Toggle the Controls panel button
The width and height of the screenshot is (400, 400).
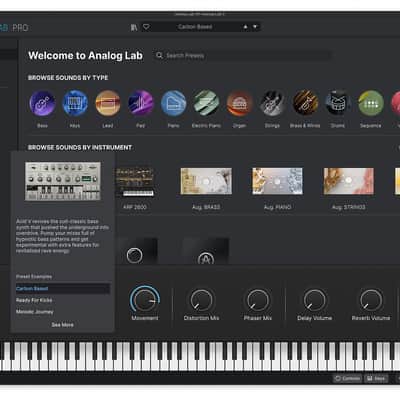pos(347,378)
